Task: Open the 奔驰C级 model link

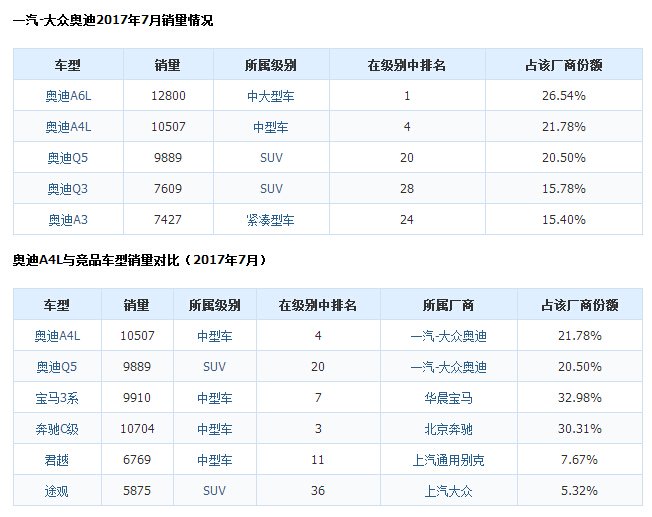Action: click(x=57, y=429)
